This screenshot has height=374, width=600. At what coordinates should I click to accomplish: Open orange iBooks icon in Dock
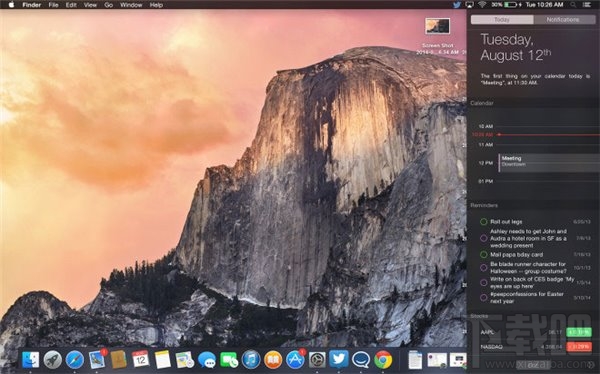[273, 360]
